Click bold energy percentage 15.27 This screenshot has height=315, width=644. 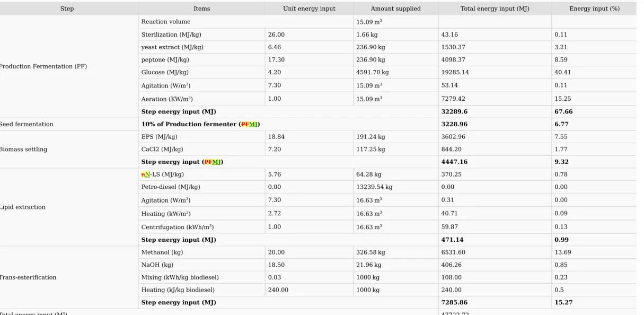563,303
